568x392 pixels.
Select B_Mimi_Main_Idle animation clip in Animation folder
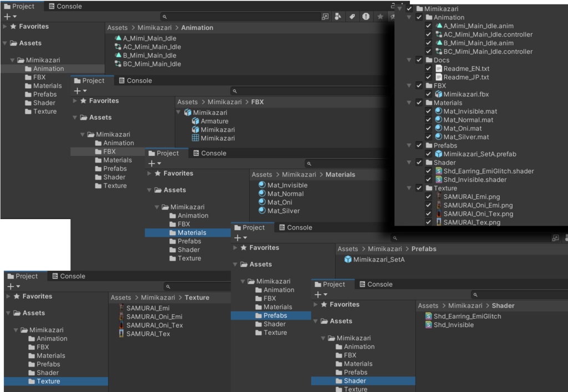146,55
